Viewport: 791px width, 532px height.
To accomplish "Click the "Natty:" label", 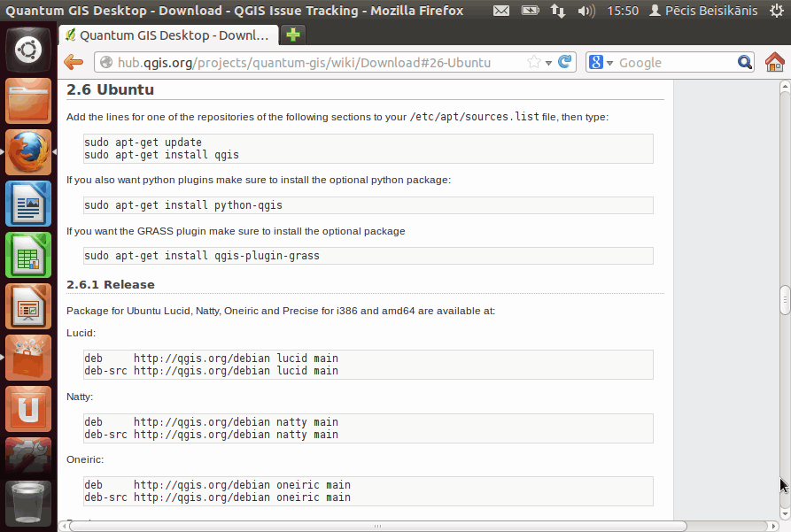I will [80, 397].
